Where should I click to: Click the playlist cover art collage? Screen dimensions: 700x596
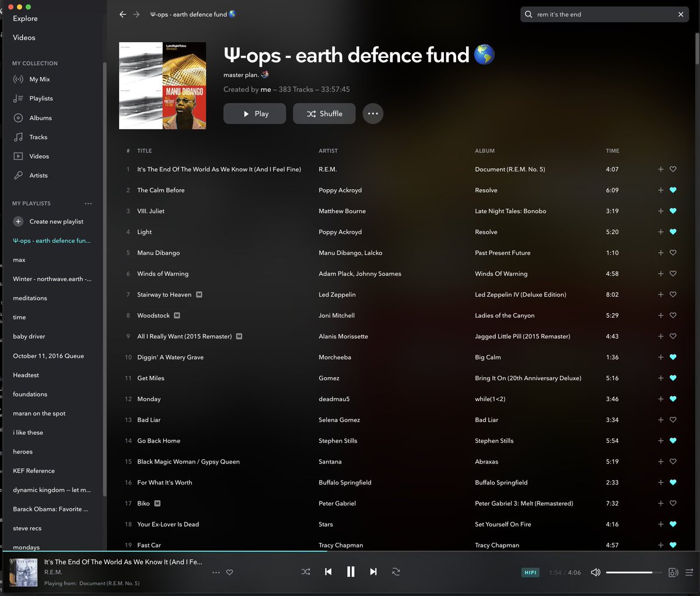point(162,85)
